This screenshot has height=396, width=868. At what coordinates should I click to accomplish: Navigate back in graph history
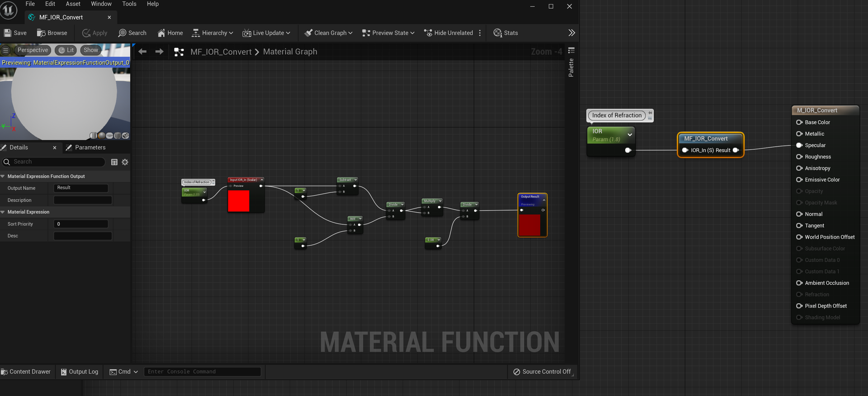[142, 52]
